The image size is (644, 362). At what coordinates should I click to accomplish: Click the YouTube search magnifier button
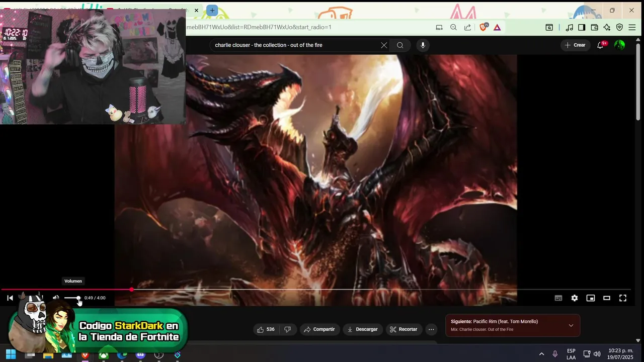400,45
